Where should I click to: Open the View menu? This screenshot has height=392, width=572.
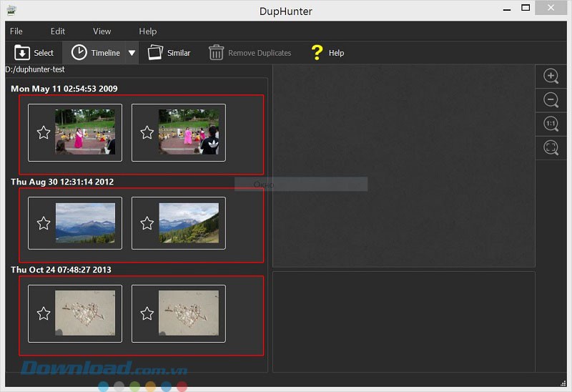(102, 31)
